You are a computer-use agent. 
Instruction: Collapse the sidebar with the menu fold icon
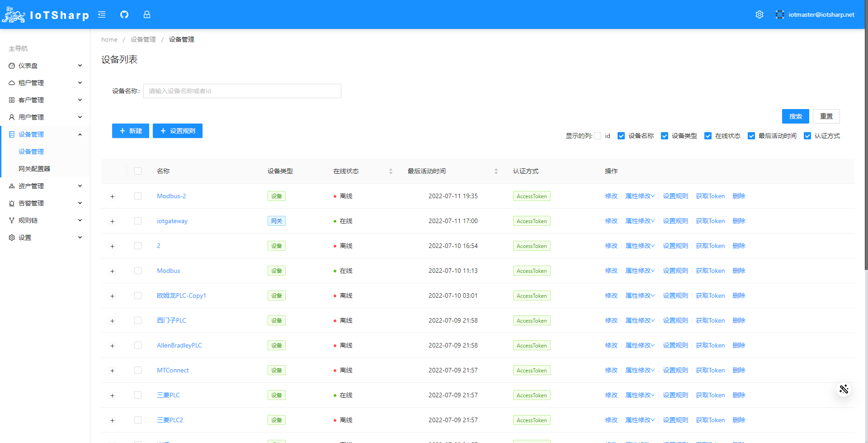point(102,14)
